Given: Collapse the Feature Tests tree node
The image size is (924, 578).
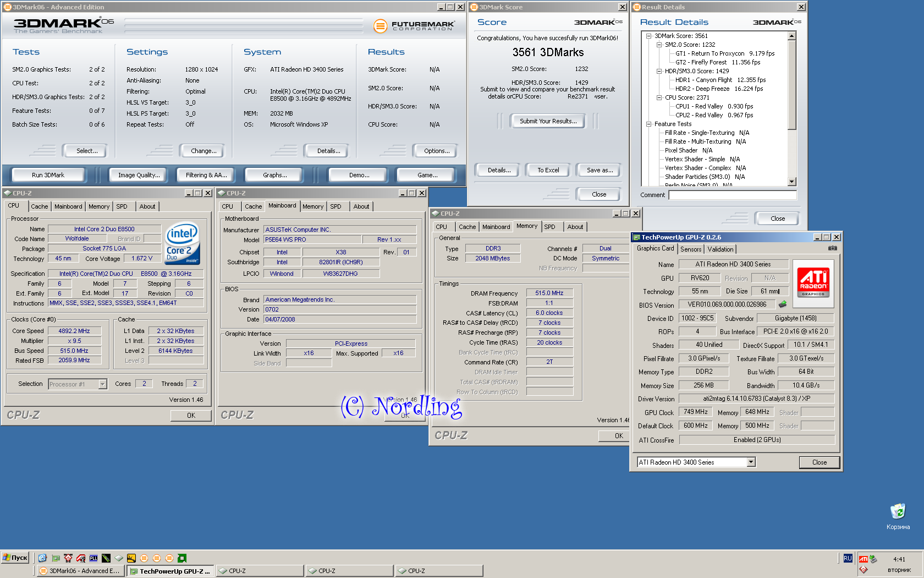Looking at the screenshot, I should pos(648,124).
